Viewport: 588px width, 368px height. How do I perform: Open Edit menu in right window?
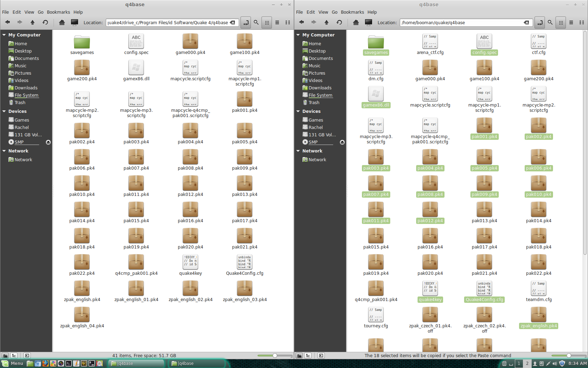click(311, 12)
